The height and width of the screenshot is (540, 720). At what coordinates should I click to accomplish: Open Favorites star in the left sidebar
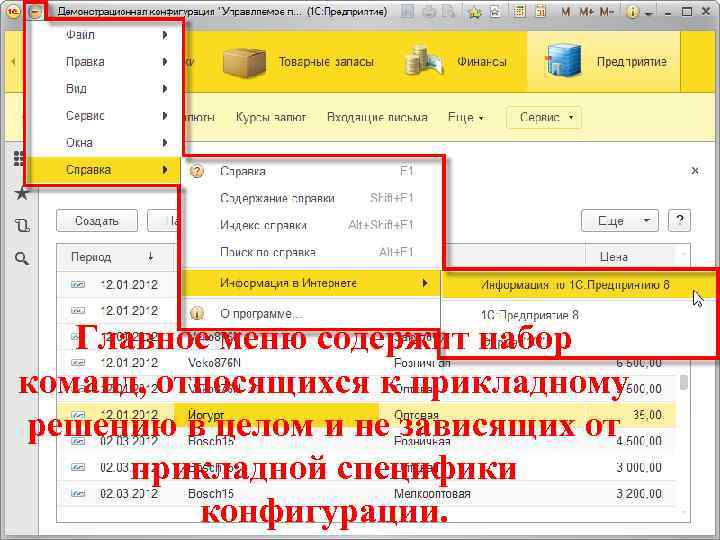click(22, 193)
